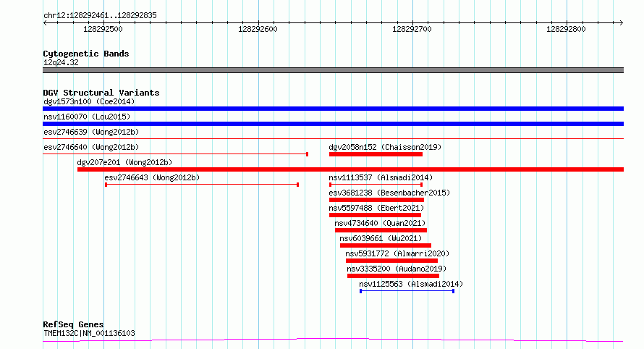
Task: Select the esv2746639 (Wong2012b) thin red line
Action: (333, 139)
